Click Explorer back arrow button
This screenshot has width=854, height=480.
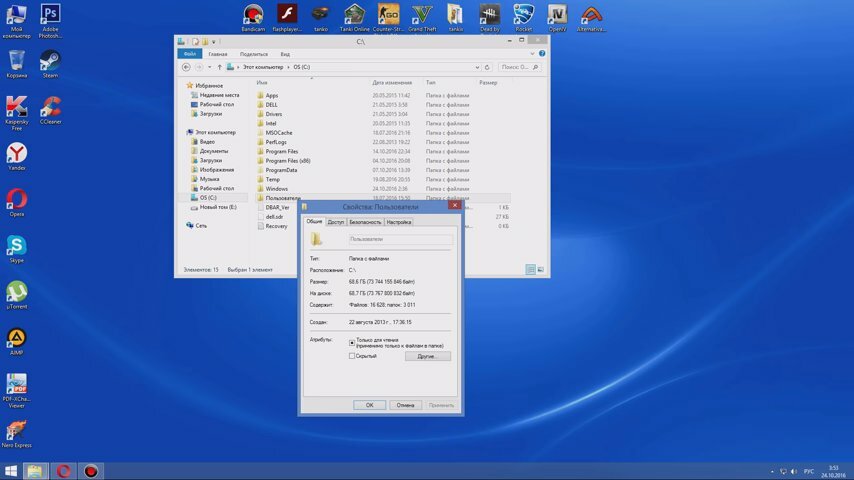pyautogui.click(x=186, y=67)
